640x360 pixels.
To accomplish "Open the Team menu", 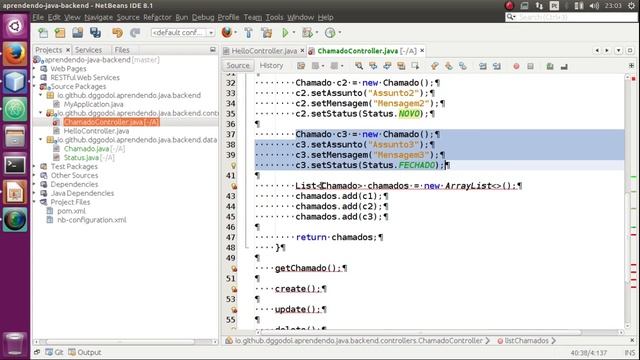I will point(253,17).
